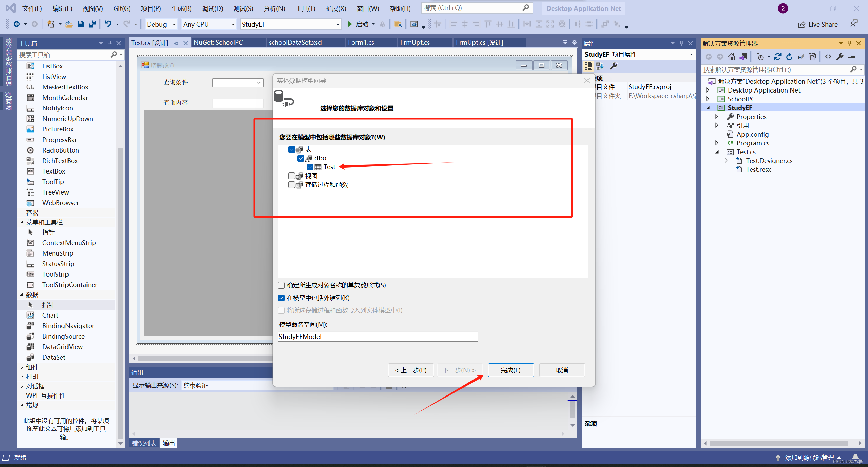Image resolution: width=868 pixels, height=467 pixels.
Task: Toggle 在模型中包括外键列 checkbox
Action: (x=281, y=298)
